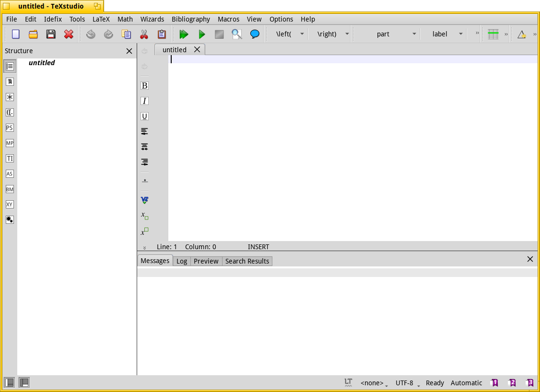The width and height of the screenshot is (540, 392).
Task: Redo action with toolbar arrow
Action: coord(108,34)
